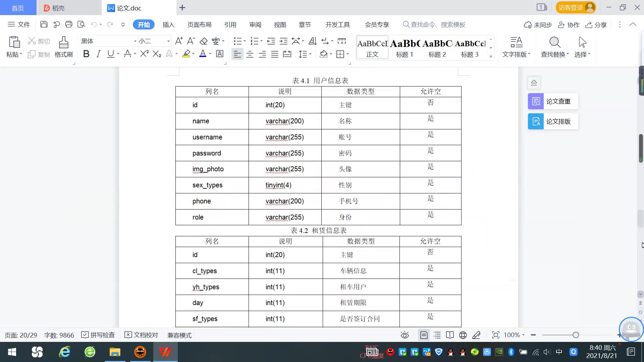This screenshot has height=362, width=644.
Task: Open the Text Layout tool
Action: [x=517, y=47]
